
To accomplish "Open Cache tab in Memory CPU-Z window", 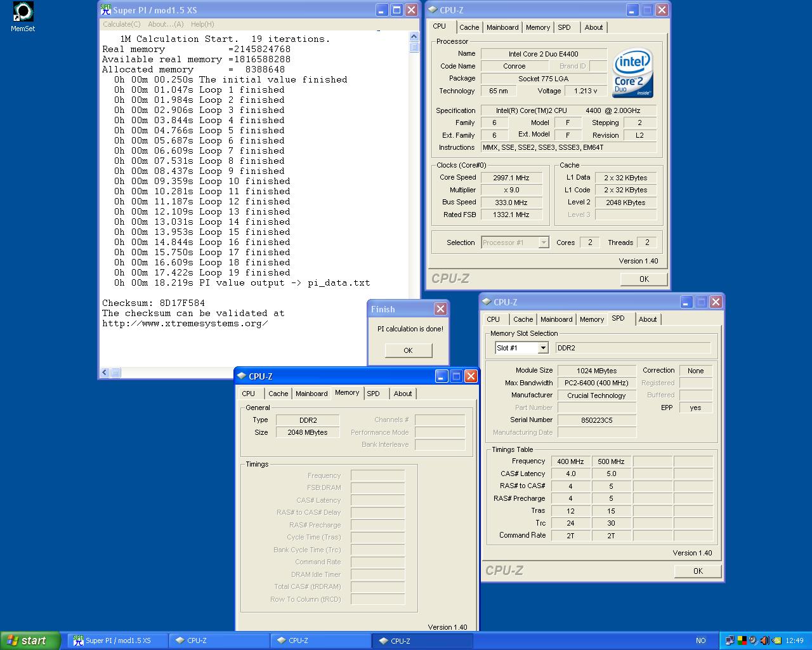I will 278,394.
